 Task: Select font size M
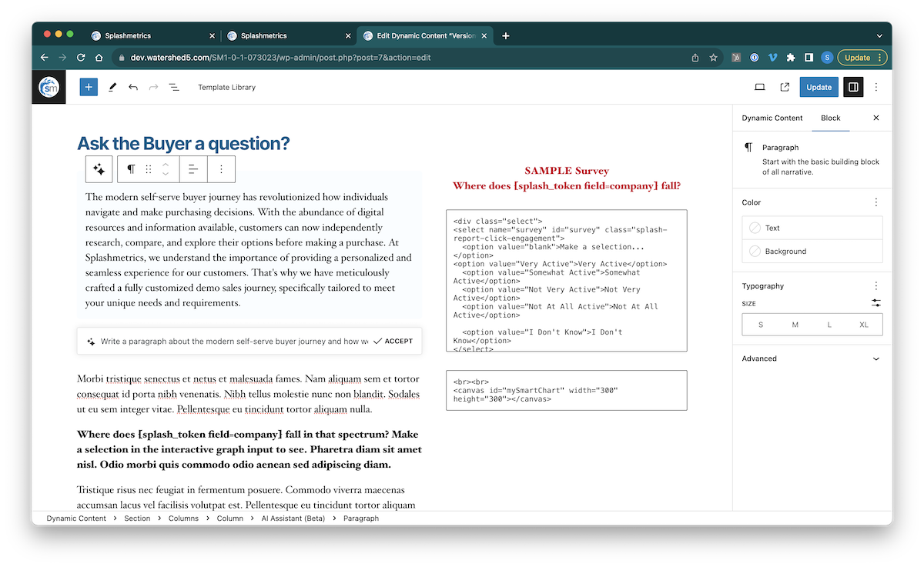(x=795, y=325)
